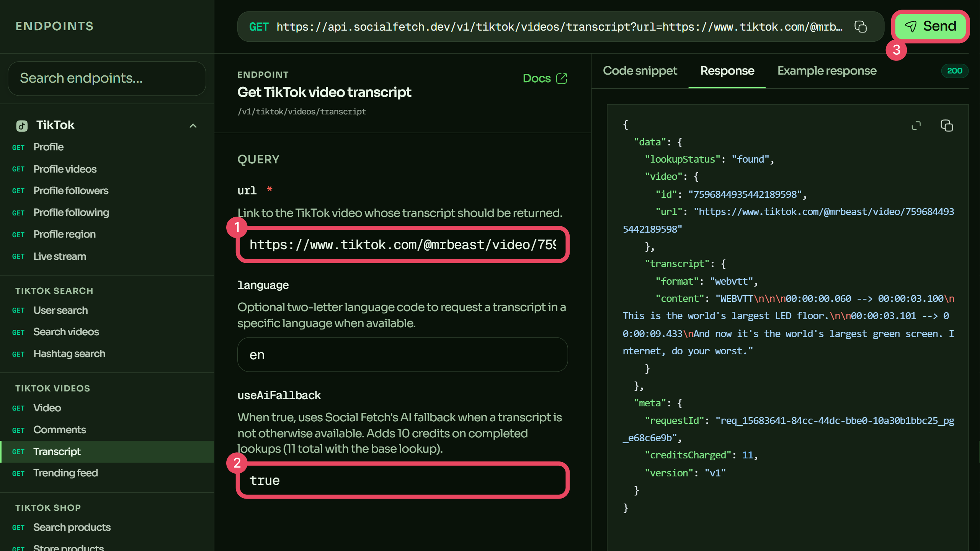
Task: Focus the Search endpoints field
Action: 107,78
